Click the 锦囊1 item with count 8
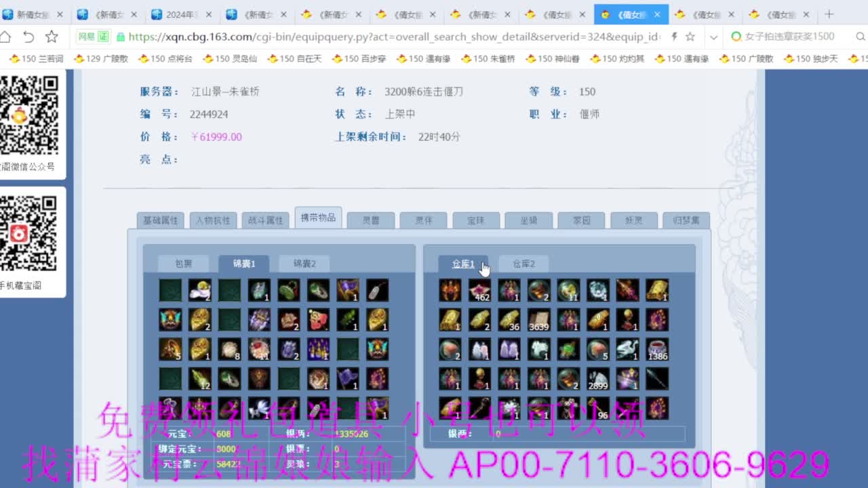 click(x=230, y=350)
